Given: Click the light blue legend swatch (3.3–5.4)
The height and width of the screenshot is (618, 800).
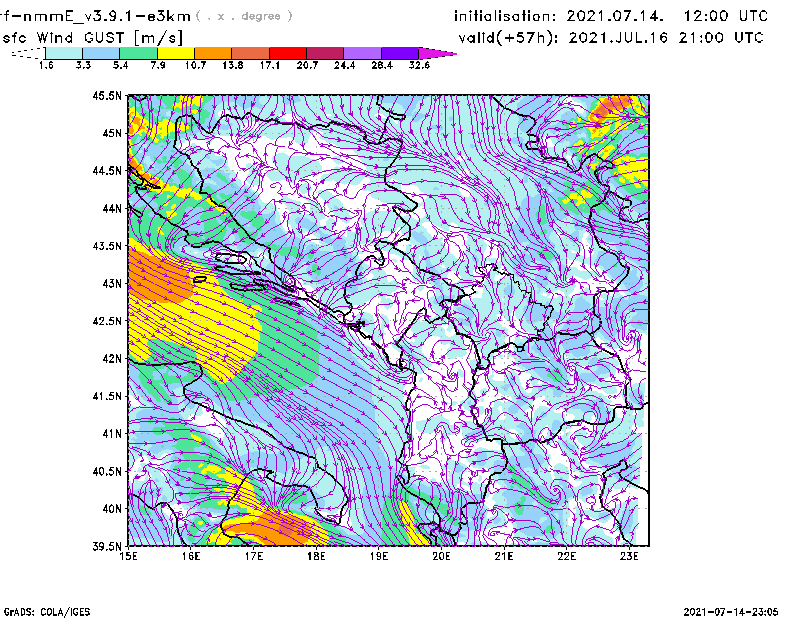Looking at the screenshot, I should (x=101, y=53).
